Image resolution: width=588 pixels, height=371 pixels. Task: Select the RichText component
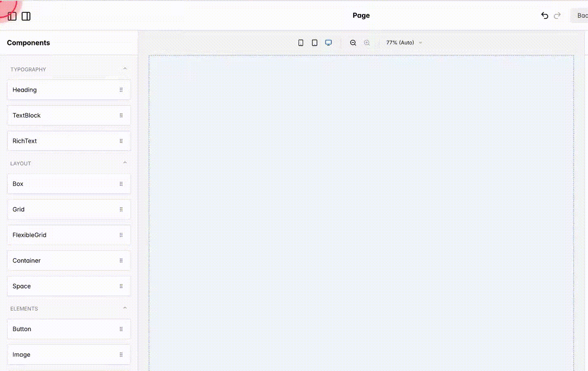pyautogui.click(x=61, y=141)
